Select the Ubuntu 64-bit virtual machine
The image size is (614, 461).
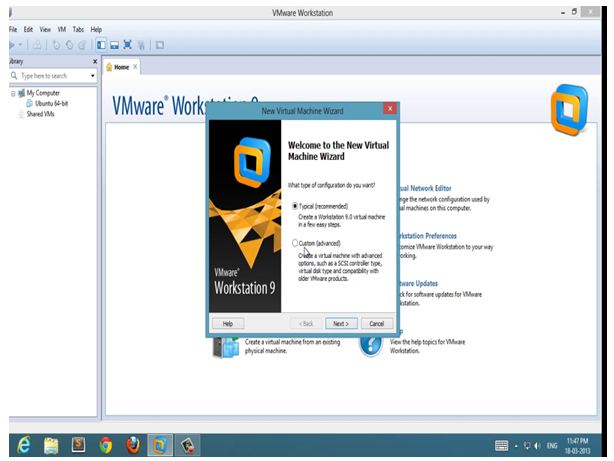coord(51,103)
